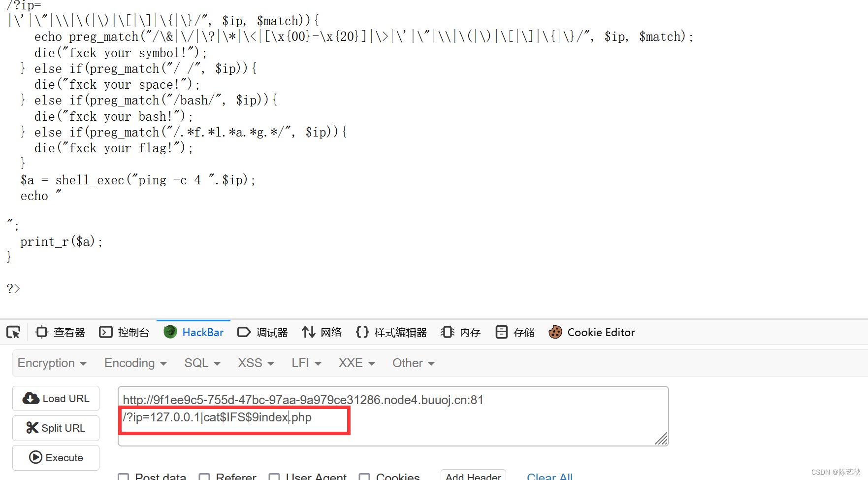Enable the Post data checkbox

coord(124,477)
